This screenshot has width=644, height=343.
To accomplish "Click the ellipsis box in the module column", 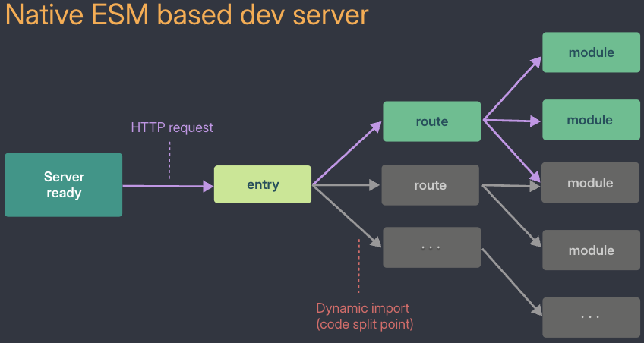I will [592, 317].
